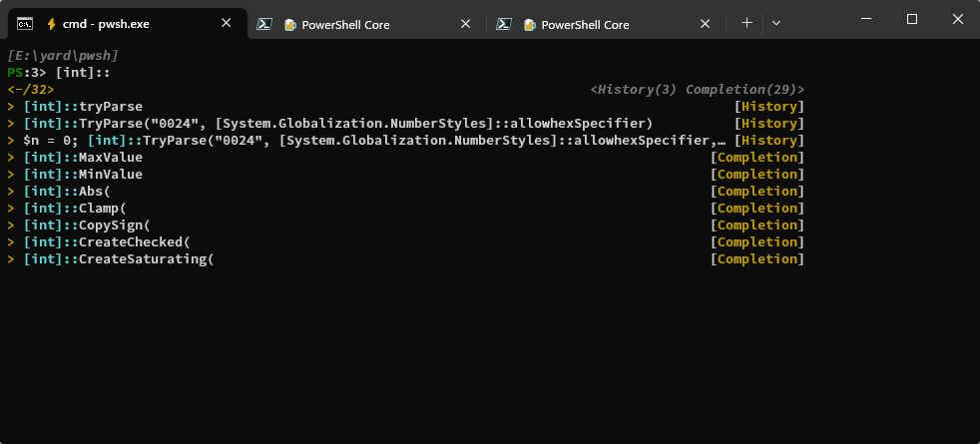980x444 pixels.
Task: Click the cmd icon in first tab
Action: point(25,24)
